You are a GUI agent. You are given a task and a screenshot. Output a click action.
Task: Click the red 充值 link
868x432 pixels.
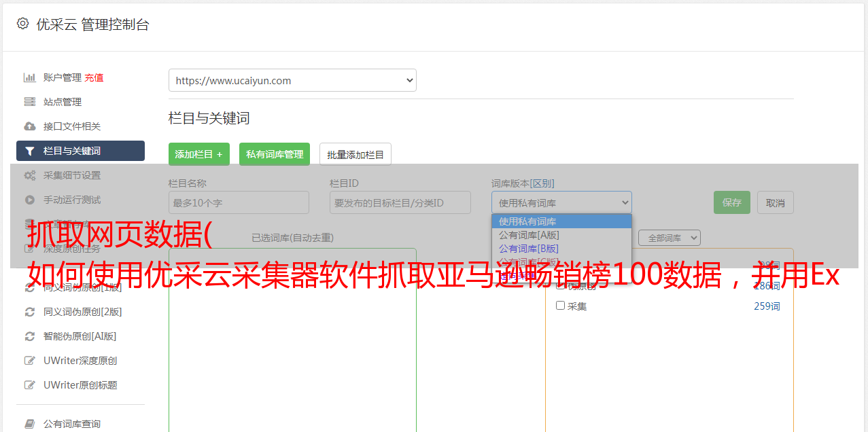point(94,77)
